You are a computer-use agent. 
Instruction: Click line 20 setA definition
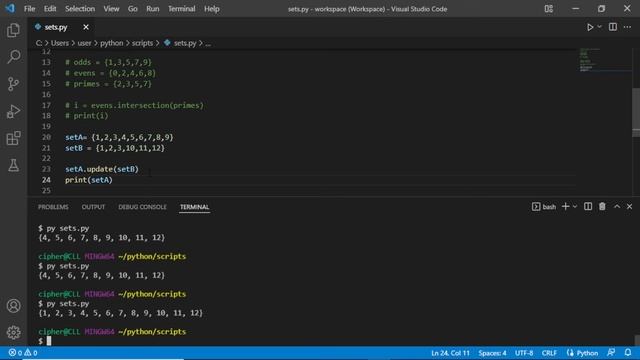119,137
